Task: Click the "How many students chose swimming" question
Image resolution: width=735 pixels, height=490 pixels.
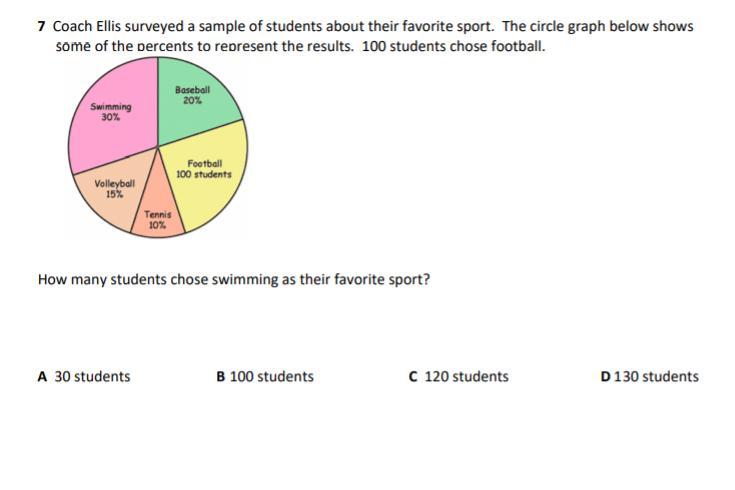Action: pyautogui.click(x=234, y=279)
